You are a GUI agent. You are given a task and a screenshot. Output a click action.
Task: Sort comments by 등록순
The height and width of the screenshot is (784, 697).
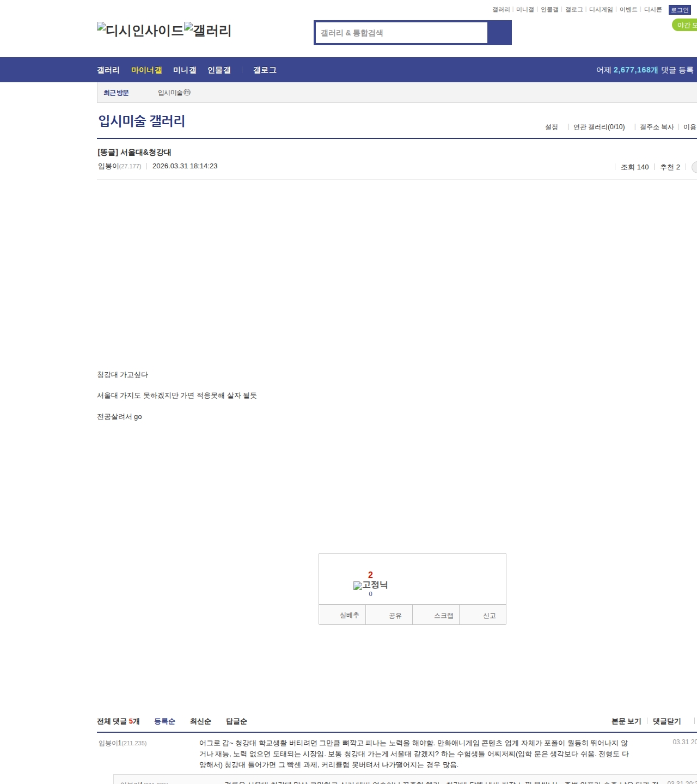pos(164,721)
